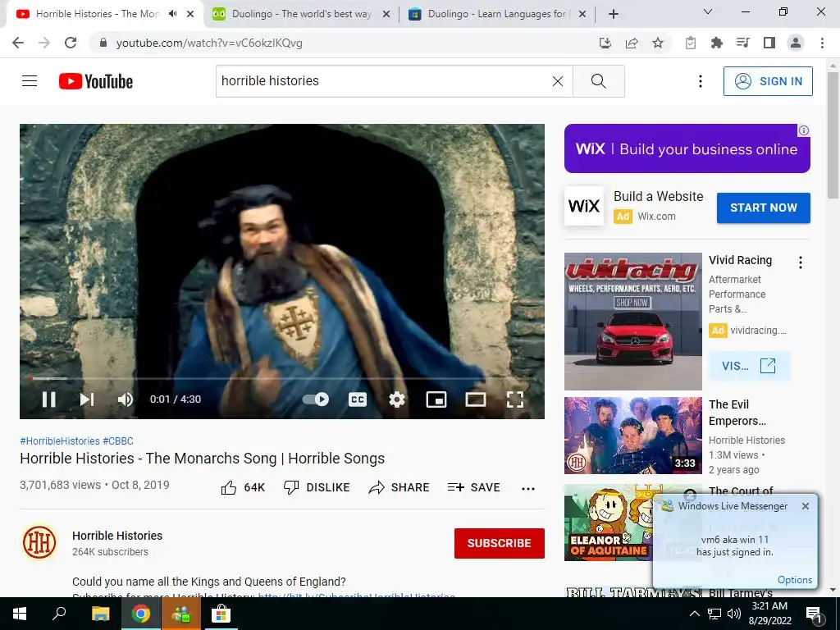Expand the tab search chevron
Screen dimensions: 840x630
click(x=708, y=11)
